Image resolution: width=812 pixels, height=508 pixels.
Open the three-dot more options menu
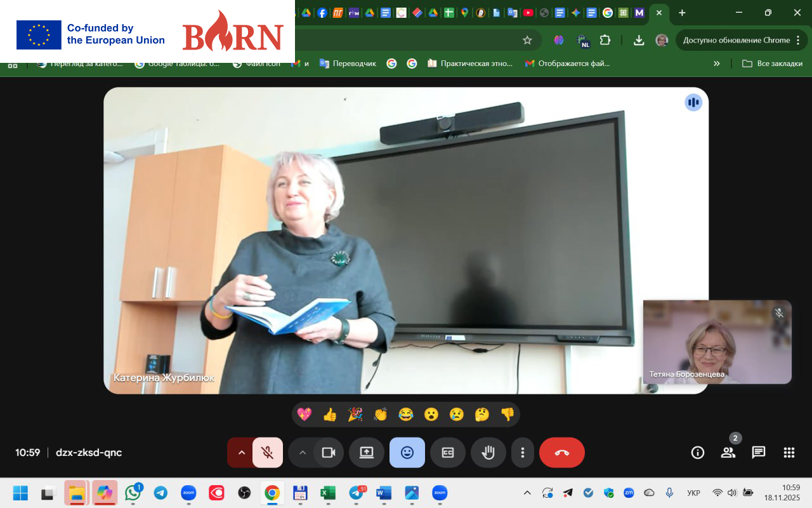[x=522, y=453]
